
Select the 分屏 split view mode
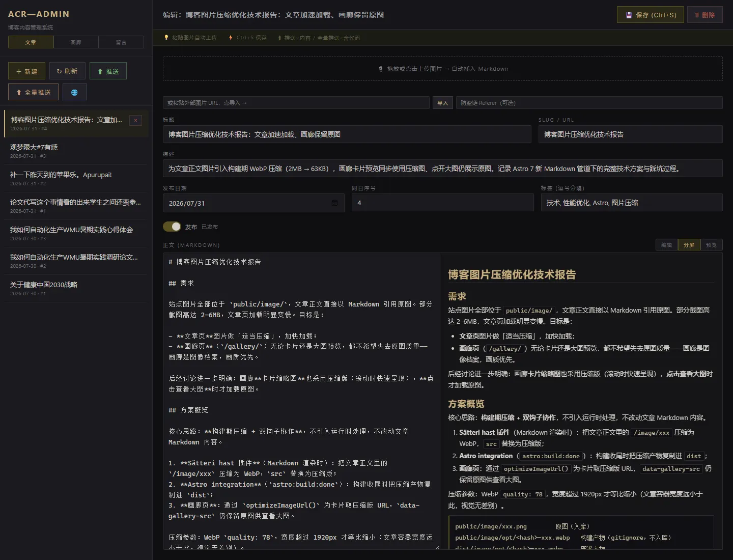689,245
